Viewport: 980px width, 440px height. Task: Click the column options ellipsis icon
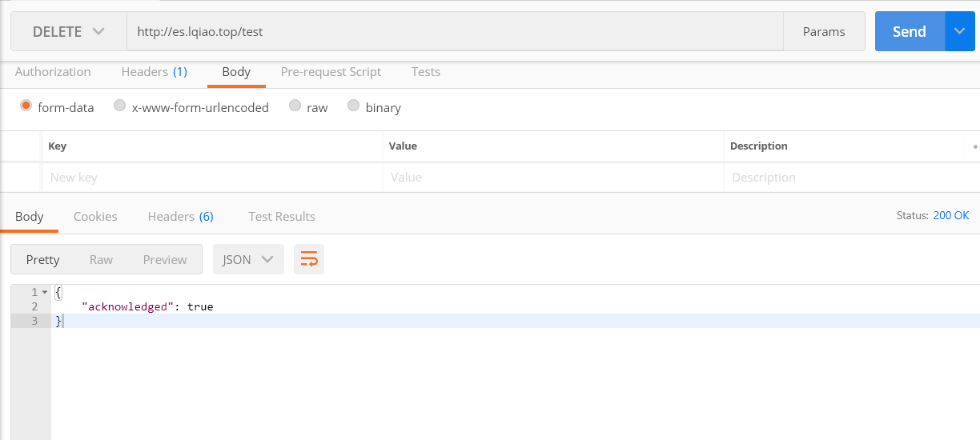(x=974, y=146)
